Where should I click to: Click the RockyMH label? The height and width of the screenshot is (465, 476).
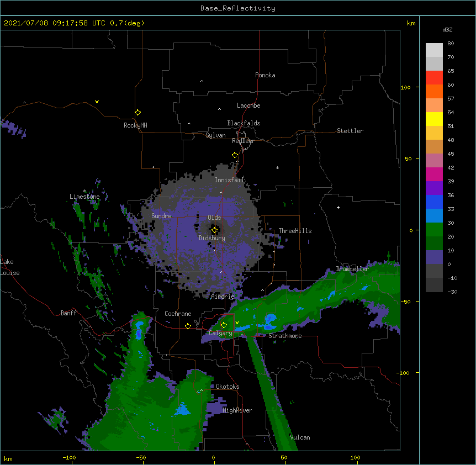135,125
